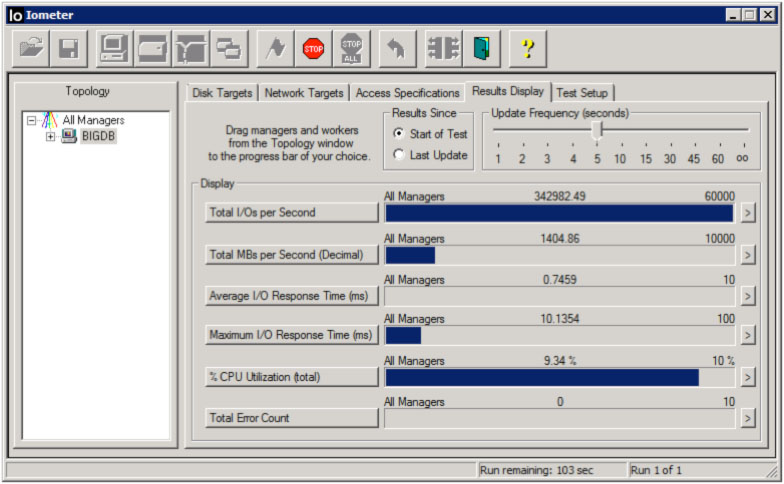Stop the current test
This screenshot has height=484, width=784.
(x=314, y=48)
